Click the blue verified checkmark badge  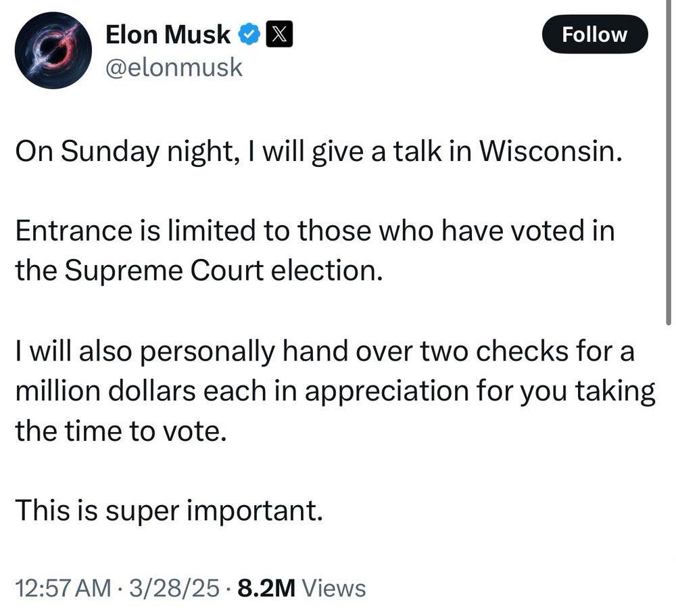point(249,34)
